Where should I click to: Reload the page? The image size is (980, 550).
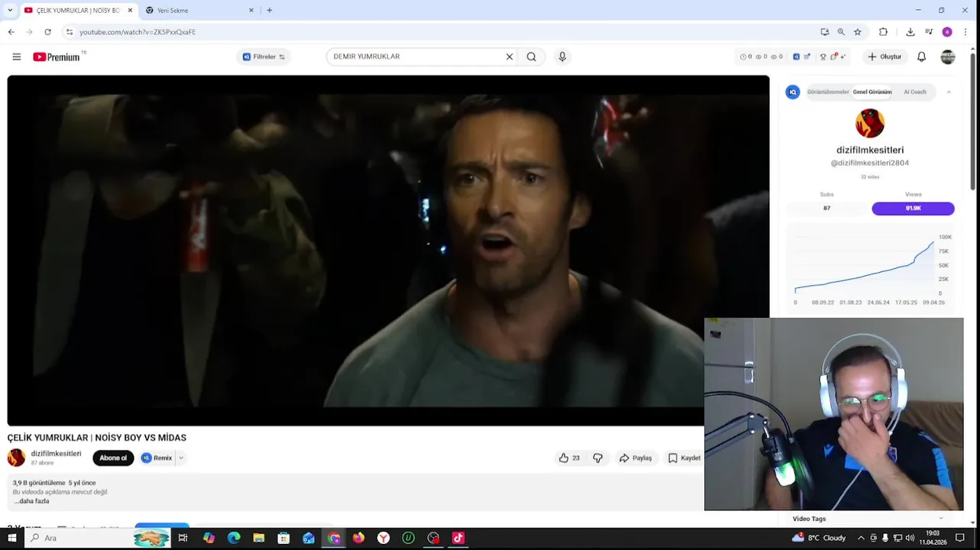pyautogui.click(x=47, y=32)
